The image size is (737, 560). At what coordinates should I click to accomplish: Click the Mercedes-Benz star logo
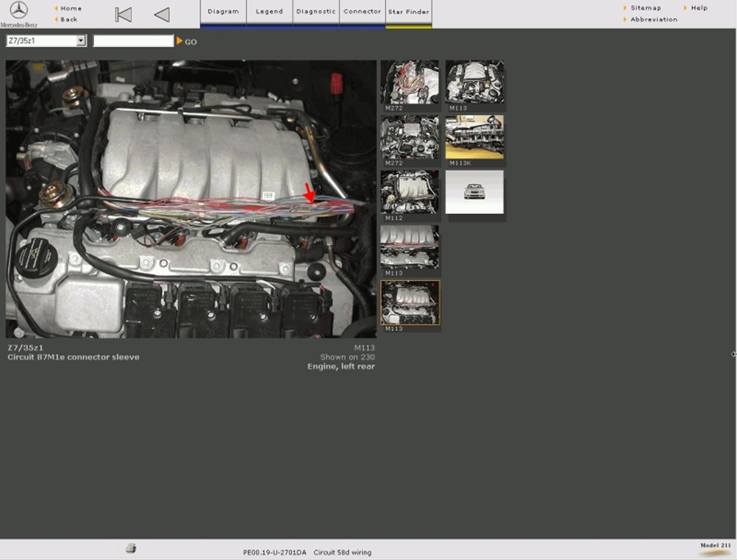pos(19,10)
